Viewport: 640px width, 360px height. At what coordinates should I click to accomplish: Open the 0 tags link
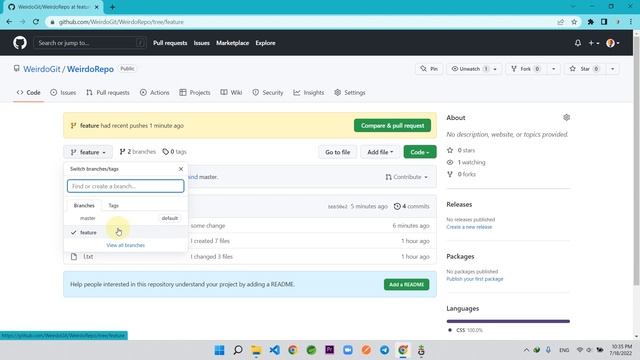[174, 152]
